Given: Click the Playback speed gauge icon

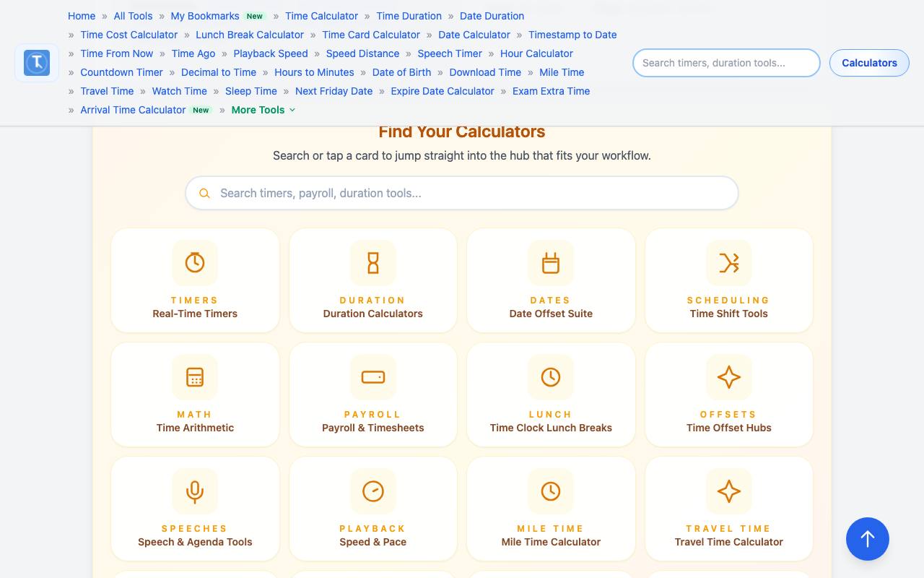Looking at the screenshot, I should tap(373, 491).
